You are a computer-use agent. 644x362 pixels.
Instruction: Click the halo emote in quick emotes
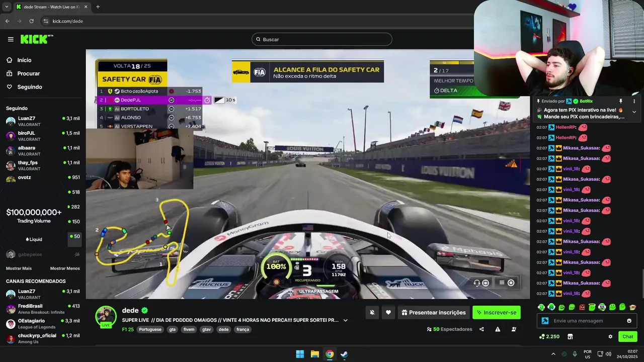click(x=592, y=307)
